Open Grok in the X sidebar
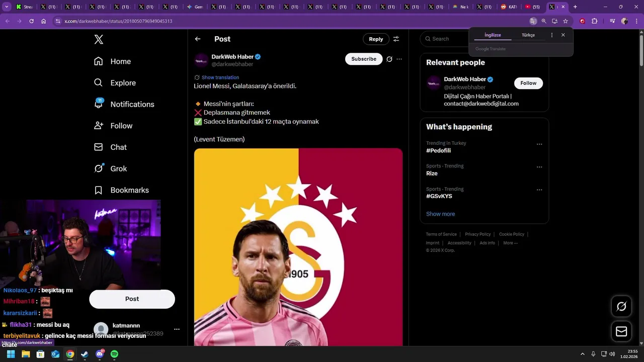This screenshot has width=644, height=362. point(111,168)
